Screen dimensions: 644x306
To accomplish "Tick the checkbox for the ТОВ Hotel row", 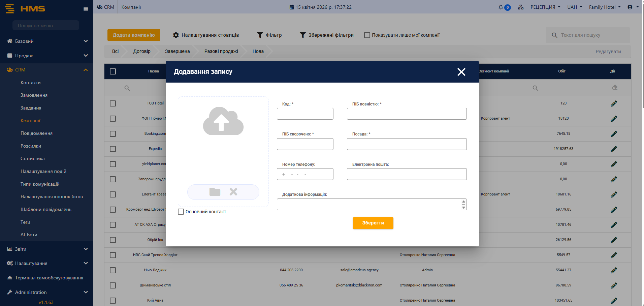I will [113, 103].
